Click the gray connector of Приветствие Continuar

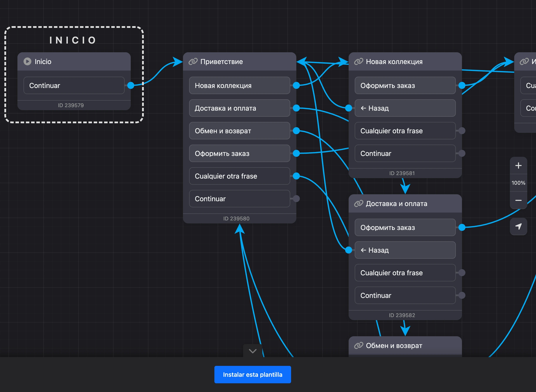(296, 199)
